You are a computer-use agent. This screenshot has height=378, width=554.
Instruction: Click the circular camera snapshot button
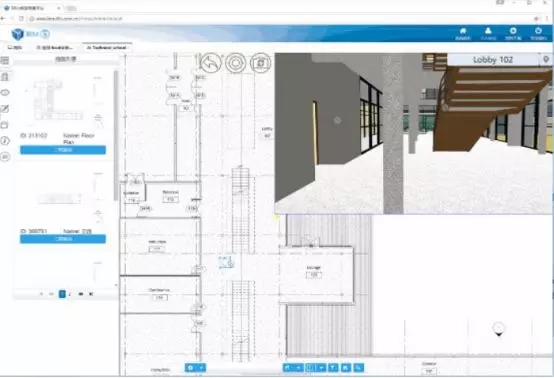pyautogui.click(x=261, y=63)
